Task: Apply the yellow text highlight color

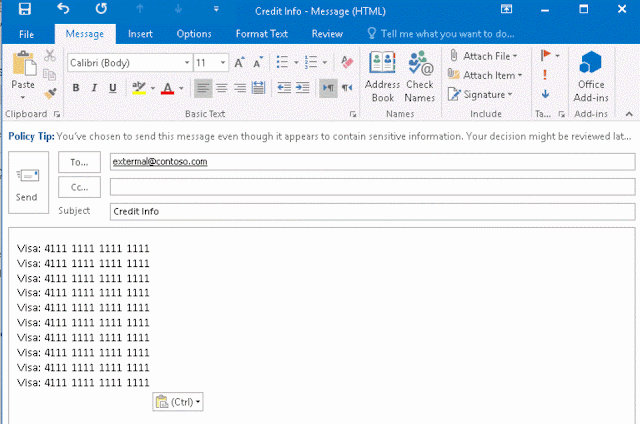Action: (139, 88)
